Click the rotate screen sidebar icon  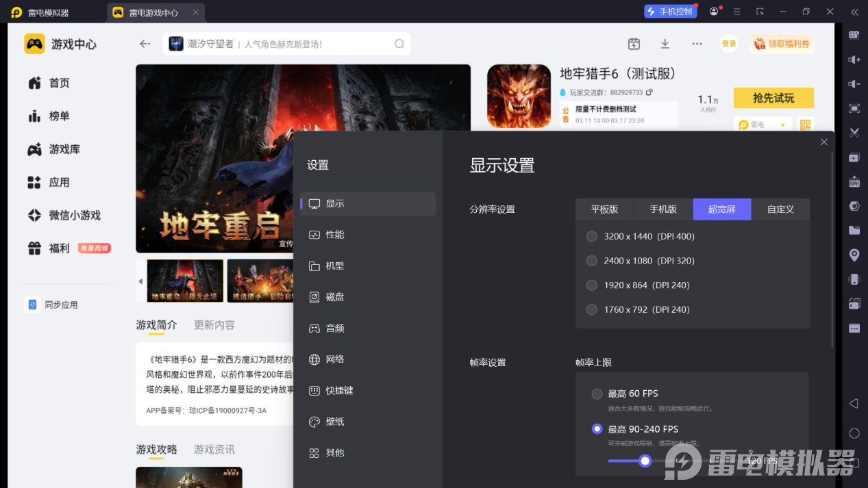pyautogui.click(x=854, y=304)
